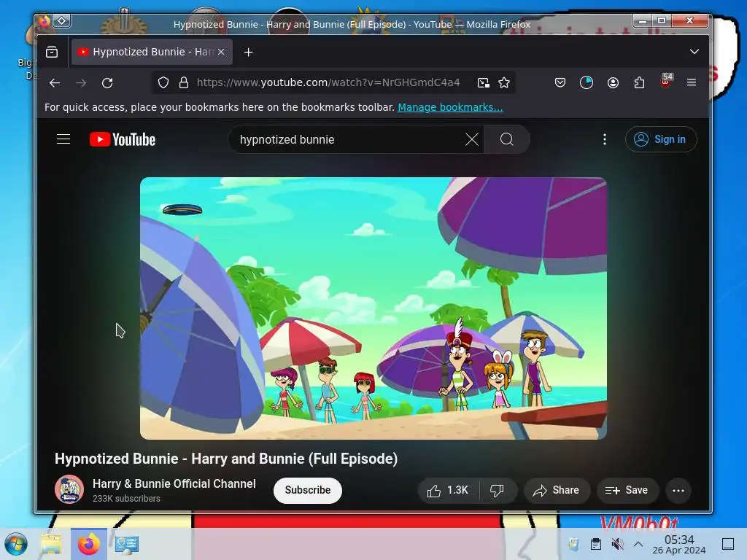Screen dimensions: 747x560
Task: Clear the YouTube search query
Action: click(472, 139)
